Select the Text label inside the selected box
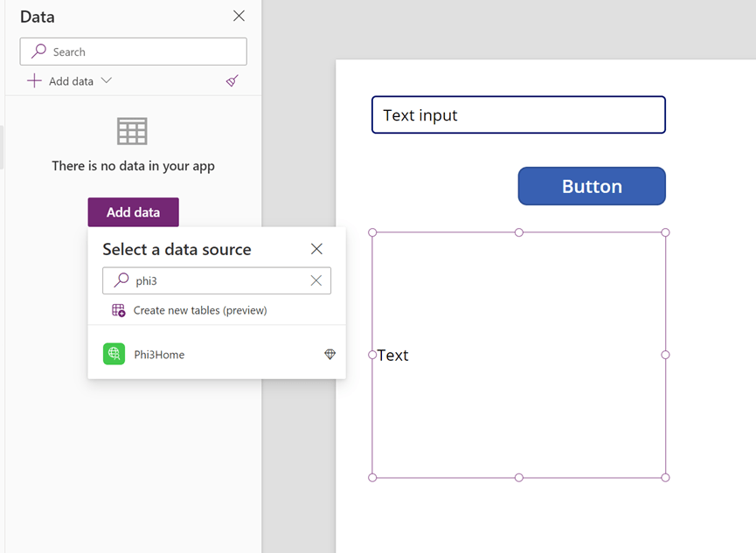The width and height of the screenshot is (756, 553). pos(393,356)
